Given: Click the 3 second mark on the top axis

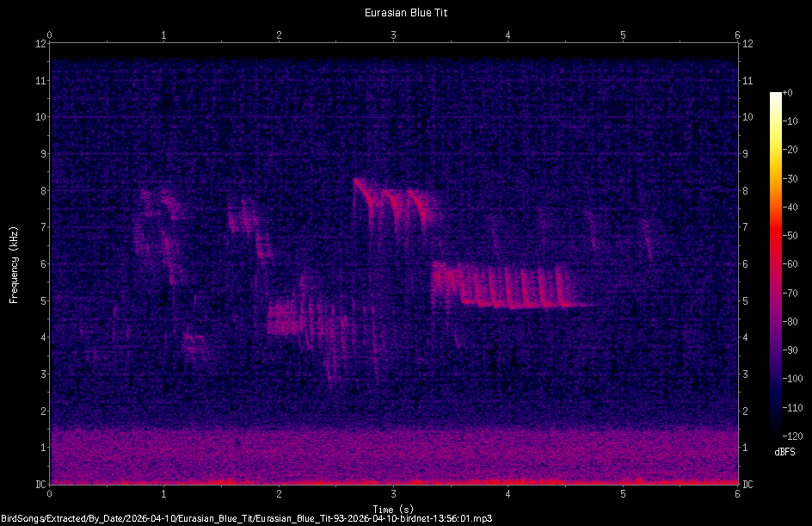Looking at the screenshot, I should 393,36.
